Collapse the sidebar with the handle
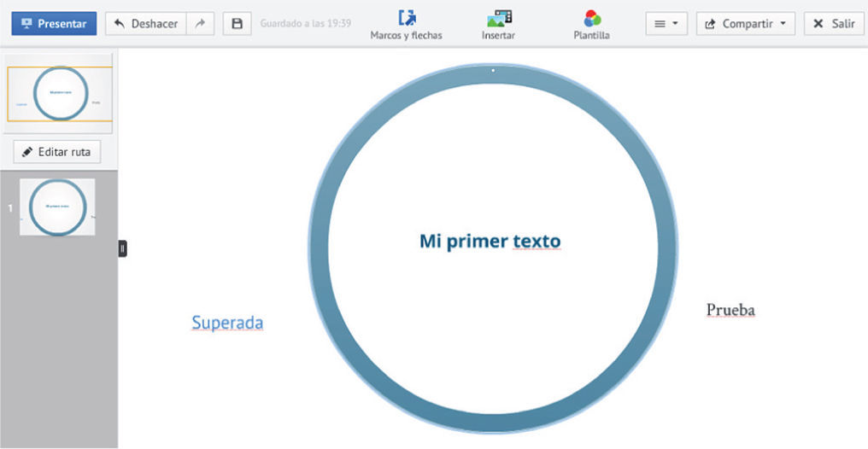Viewport: 868px width, 449px height. pos(122,248)
